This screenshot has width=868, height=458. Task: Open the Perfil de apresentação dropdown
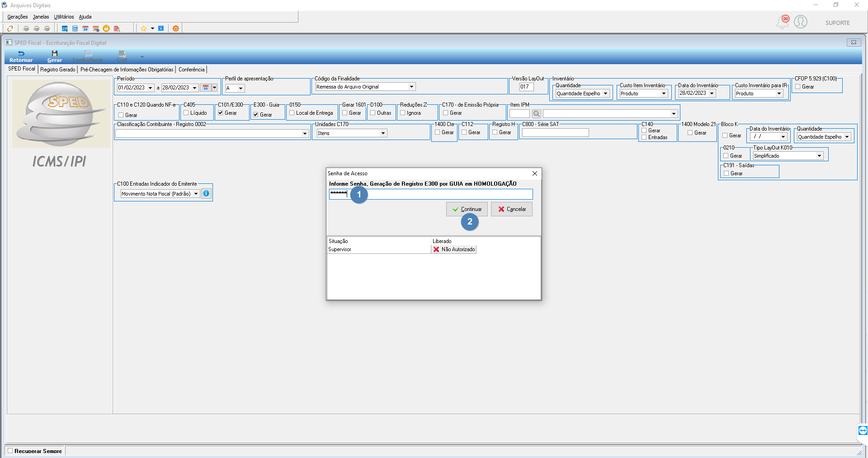[241, 88]
